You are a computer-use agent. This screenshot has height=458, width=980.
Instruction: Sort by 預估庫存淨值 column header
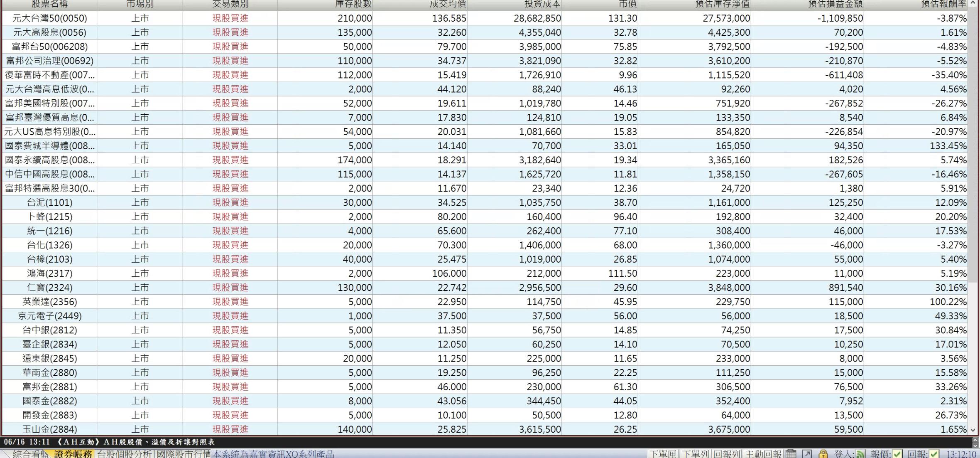coord(694,4)
